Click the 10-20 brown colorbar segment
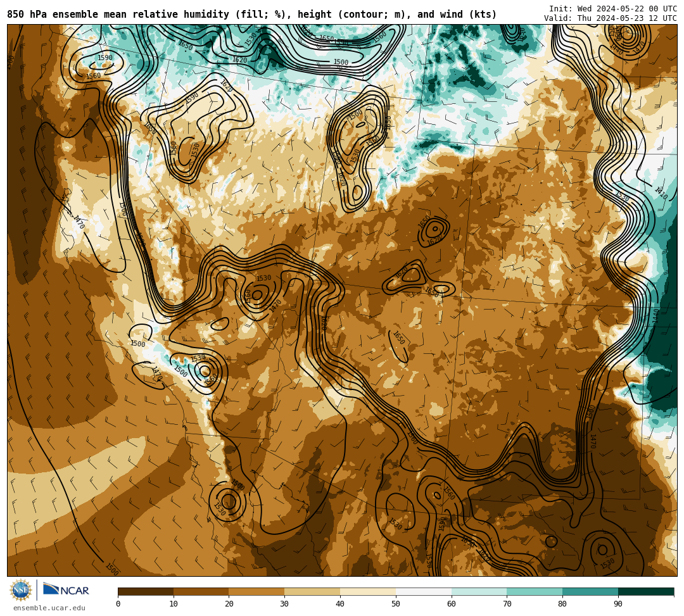Image resolution: width=684 pixels, height=616 pixels. [x=201, y=591]
